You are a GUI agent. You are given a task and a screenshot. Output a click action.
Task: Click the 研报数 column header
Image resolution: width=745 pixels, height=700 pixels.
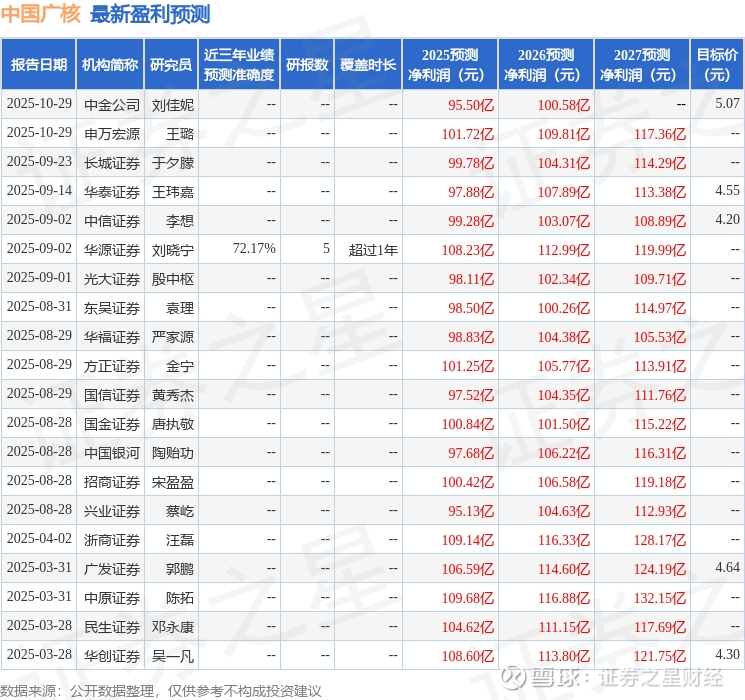pos(307,65)
